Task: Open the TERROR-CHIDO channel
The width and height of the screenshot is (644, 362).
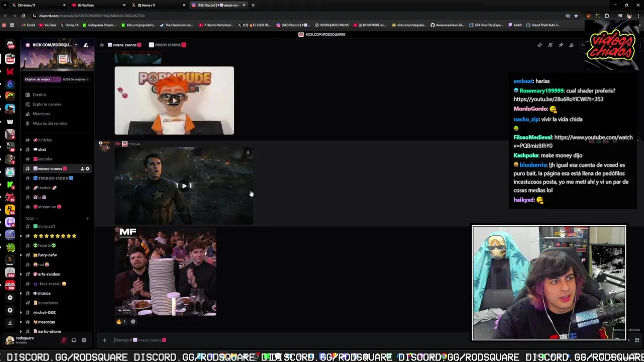Action: coord(56,178)
